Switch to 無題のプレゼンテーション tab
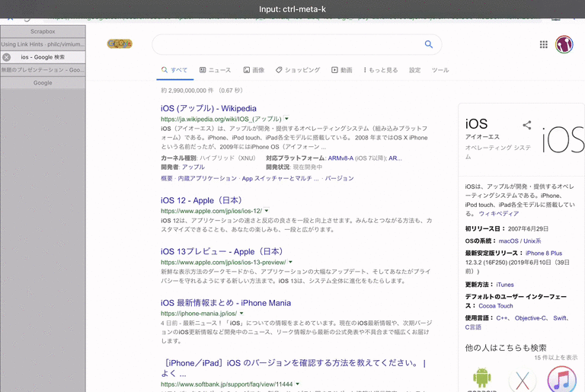585x392 pixels. click(43, 70)
